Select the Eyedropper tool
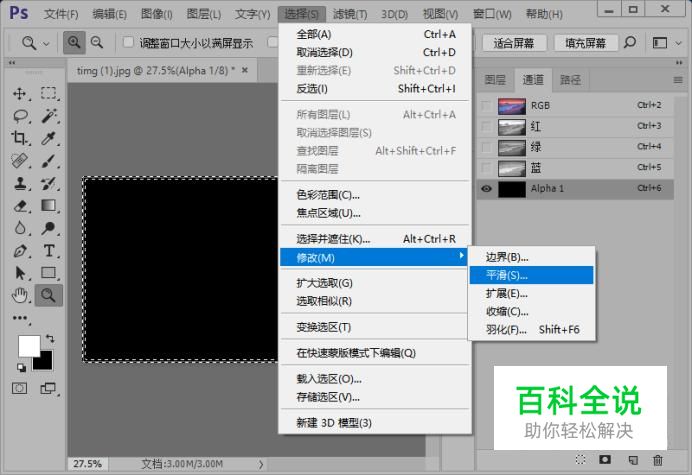The width and height of the screenshot is (692, 475). 49,138
